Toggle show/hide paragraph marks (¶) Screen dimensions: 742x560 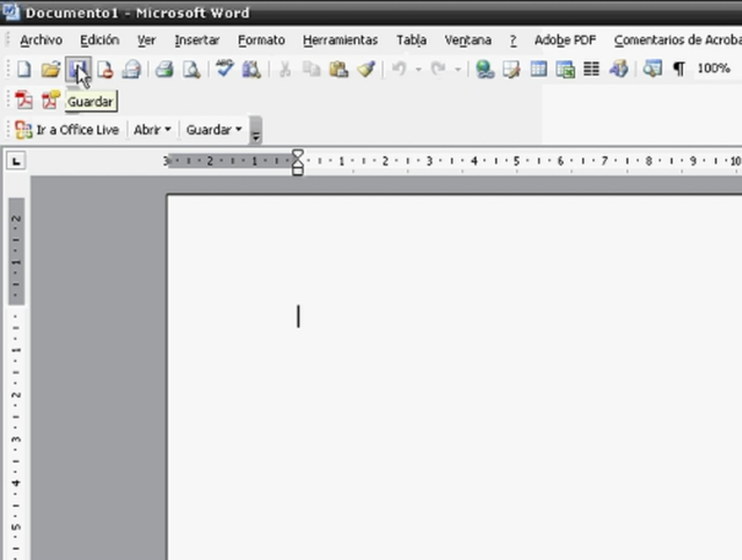pos(679,69)
